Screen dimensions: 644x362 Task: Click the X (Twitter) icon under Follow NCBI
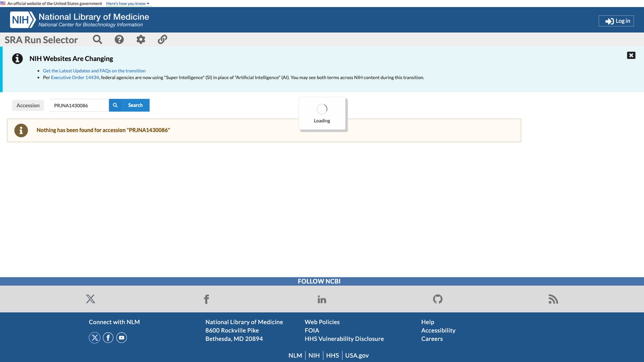(x=91, y=299)
